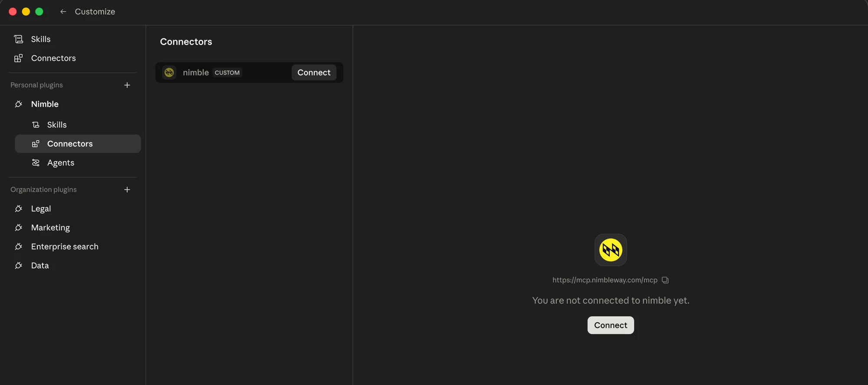The width and height of the screenshot is (868, 385).
Task: Go back using the arrow beside Customize
Action: [63, 12]
